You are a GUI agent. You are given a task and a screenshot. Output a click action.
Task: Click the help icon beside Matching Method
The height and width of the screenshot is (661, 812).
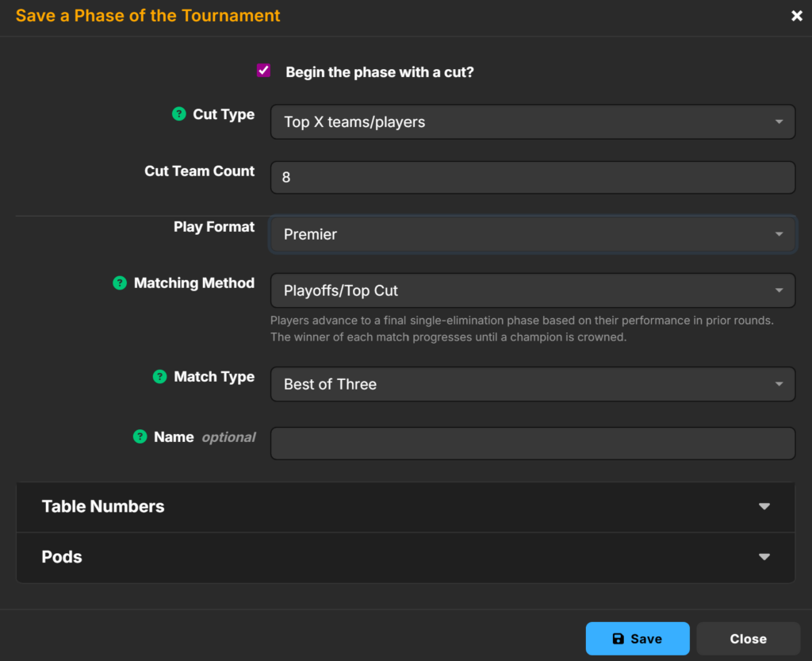[120, 282]
